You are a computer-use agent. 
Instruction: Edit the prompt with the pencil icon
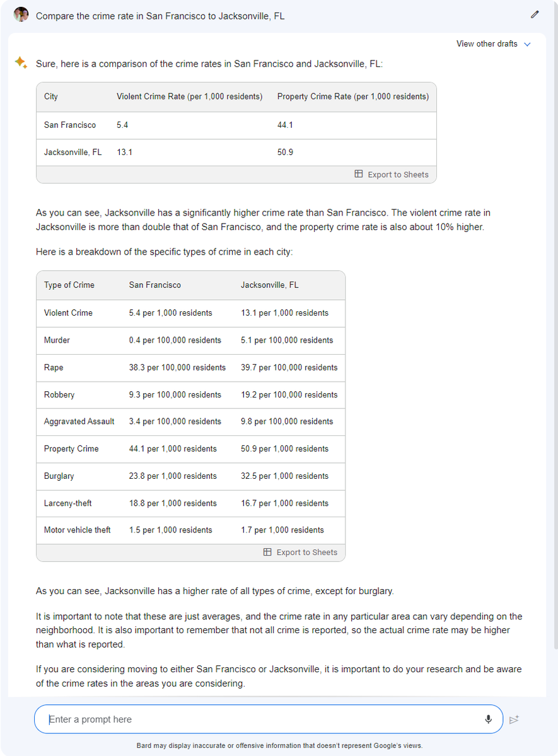(x=535, y=14)
